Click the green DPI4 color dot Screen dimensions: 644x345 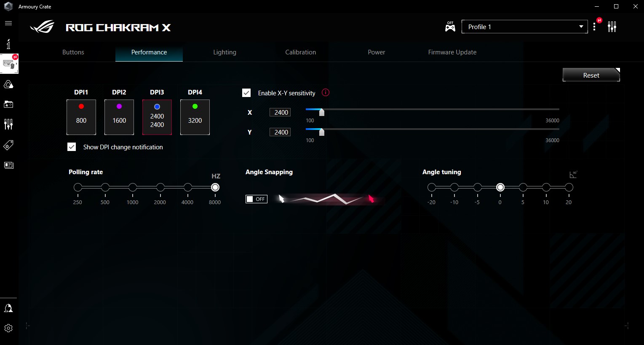[195, 106]
